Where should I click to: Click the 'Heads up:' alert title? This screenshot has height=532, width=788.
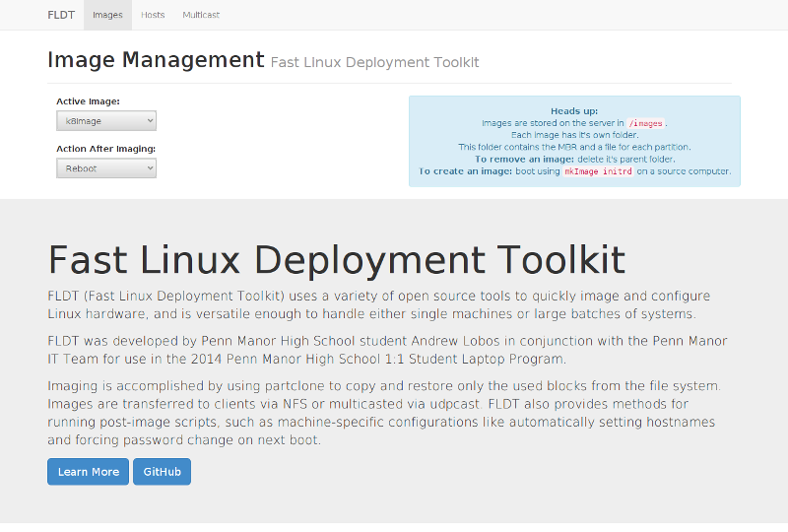574,111
